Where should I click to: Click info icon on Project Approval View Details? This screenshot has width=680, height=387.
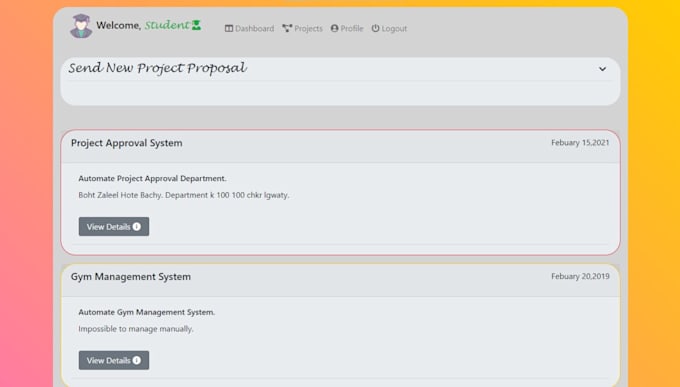[x=137, y=226]
